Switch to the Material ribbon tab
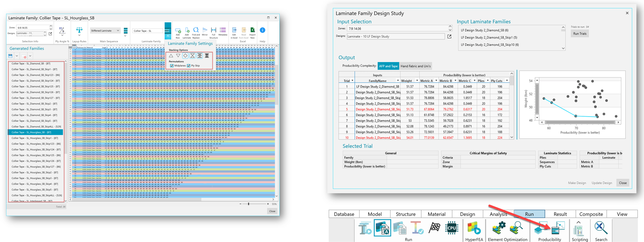The image size is (644, 242). click(x=436, y=214)
